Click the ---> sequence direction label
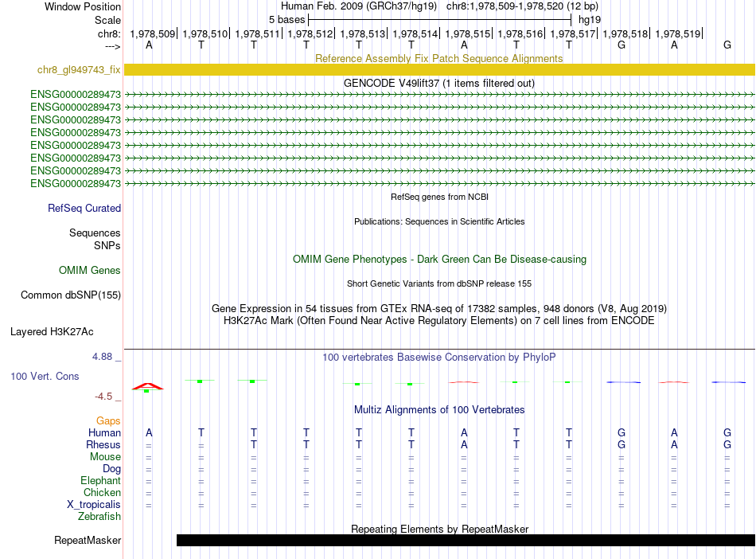756x559 pixels. pos(112,46)
